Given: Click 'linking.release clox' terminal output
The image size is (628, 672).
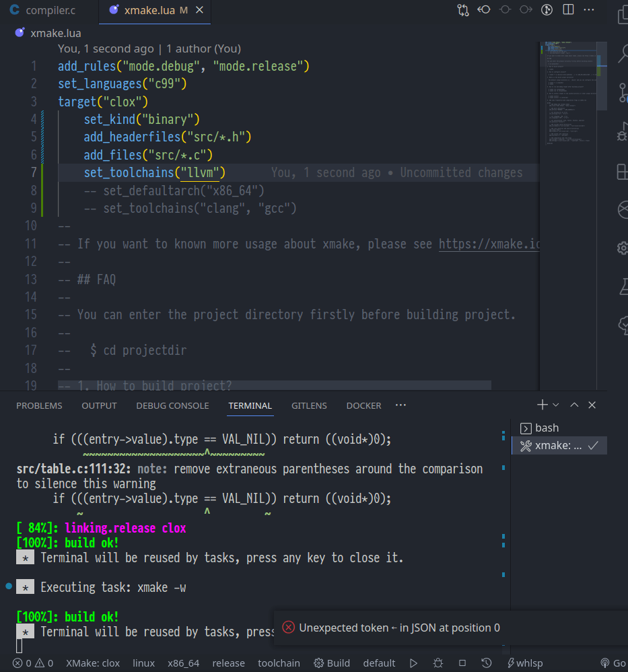Looking at the screenshot, I should click(125, 528).
